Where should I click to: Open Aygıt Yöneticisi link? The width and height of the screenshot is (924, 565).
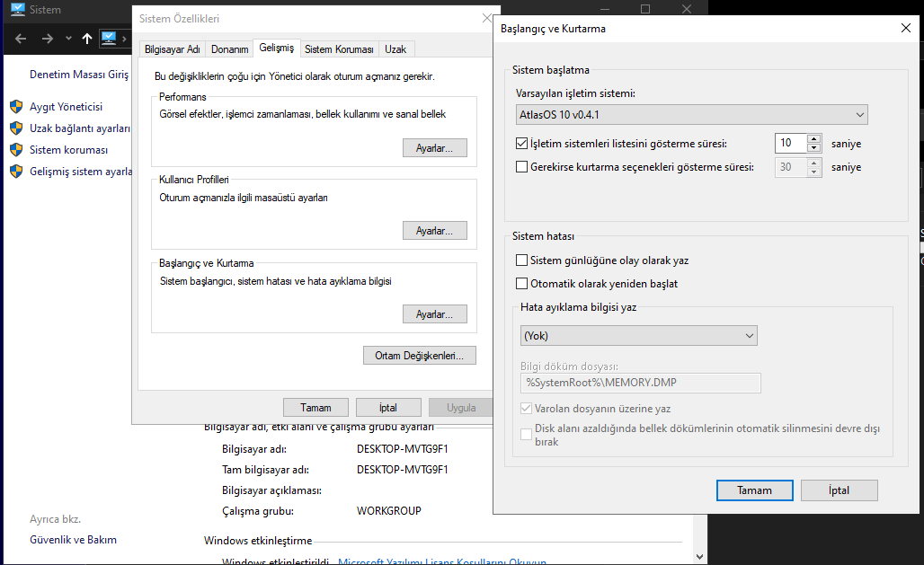[x=66, y=107]
